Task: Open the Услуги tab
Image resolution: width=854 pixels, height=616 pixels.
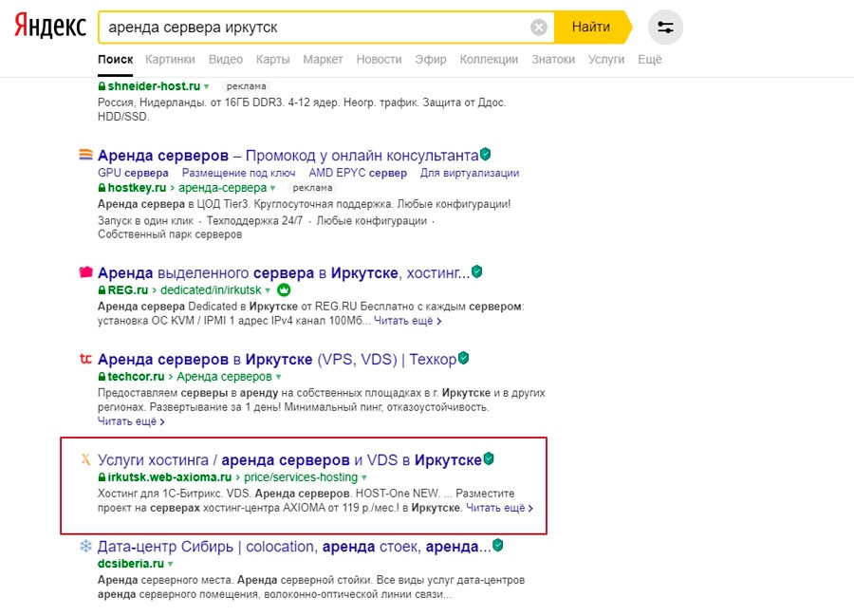Action: (606, 60)
